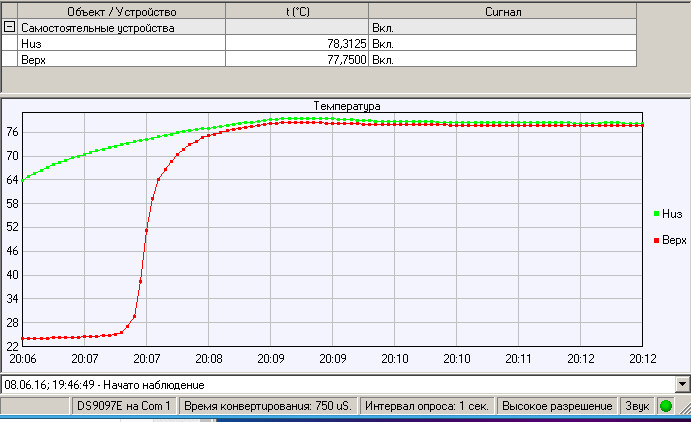Click DS9097E на Com 1 status panel
This screenshot has height=422, width=691.
(125, 406)
